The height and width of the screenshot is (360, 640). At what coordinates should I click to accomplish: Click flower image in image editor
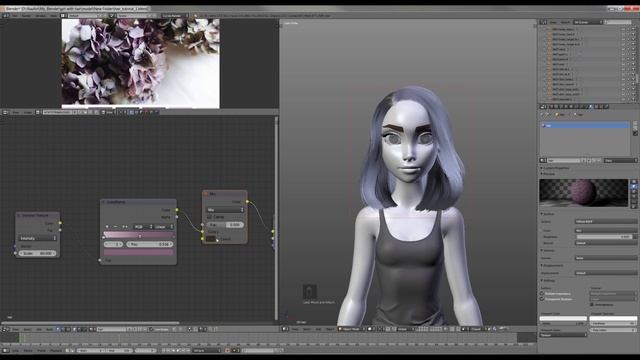tap(140, 63)
